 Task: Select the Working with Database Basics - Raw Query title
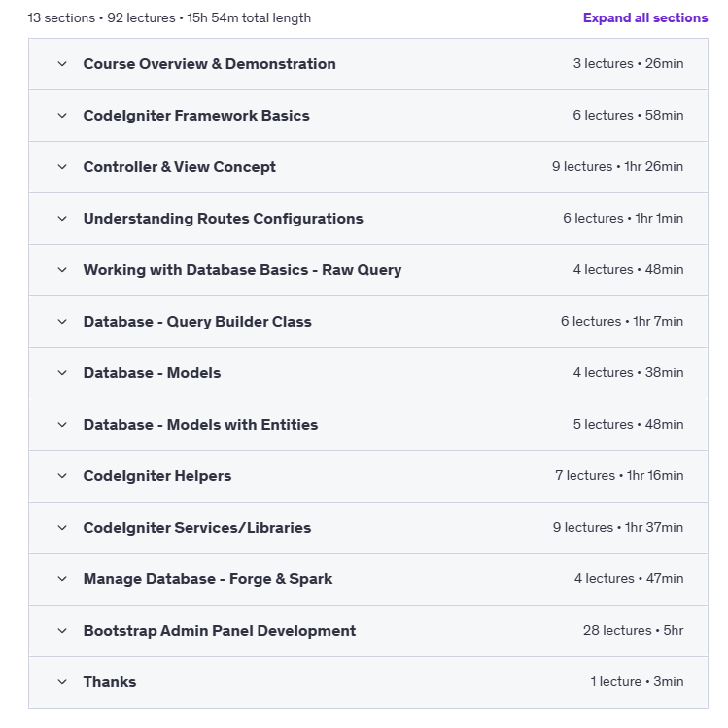[x=242, y=270]
